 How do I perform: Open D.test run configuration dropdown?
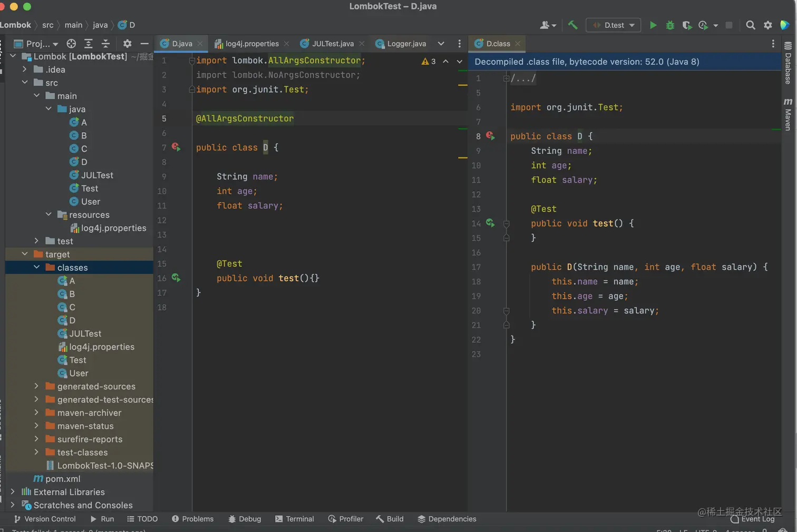(x=614, y=25)
